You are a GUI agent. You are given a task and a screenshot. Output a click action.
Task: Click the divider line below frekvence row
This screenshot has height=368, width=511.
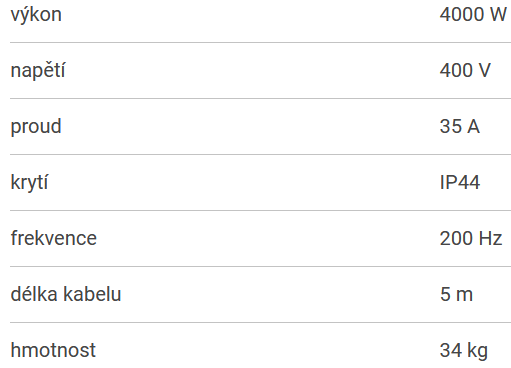(260, 266)
